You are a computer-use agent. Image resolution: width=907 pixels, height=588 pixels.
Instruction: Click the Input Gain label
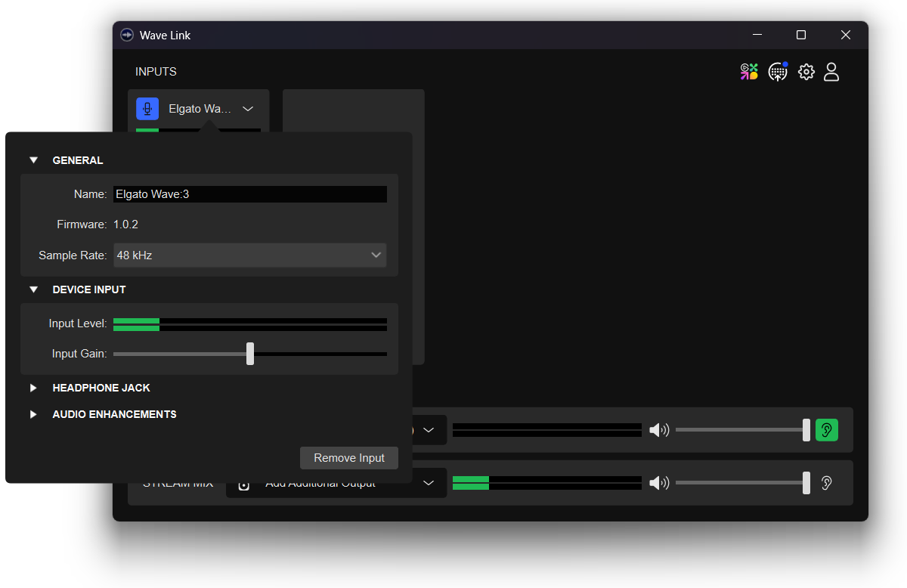coord(79,354)
